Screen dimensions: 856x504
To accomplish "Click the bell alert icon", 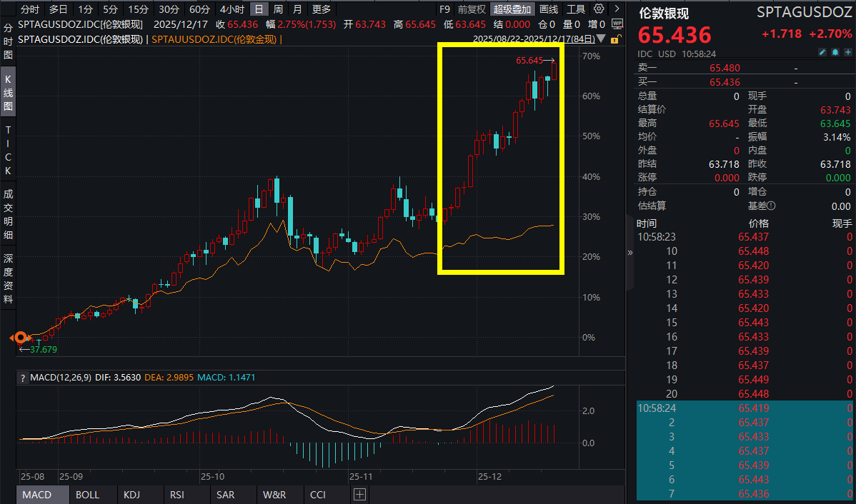I will pyautogui.click(x=835, y=52).
